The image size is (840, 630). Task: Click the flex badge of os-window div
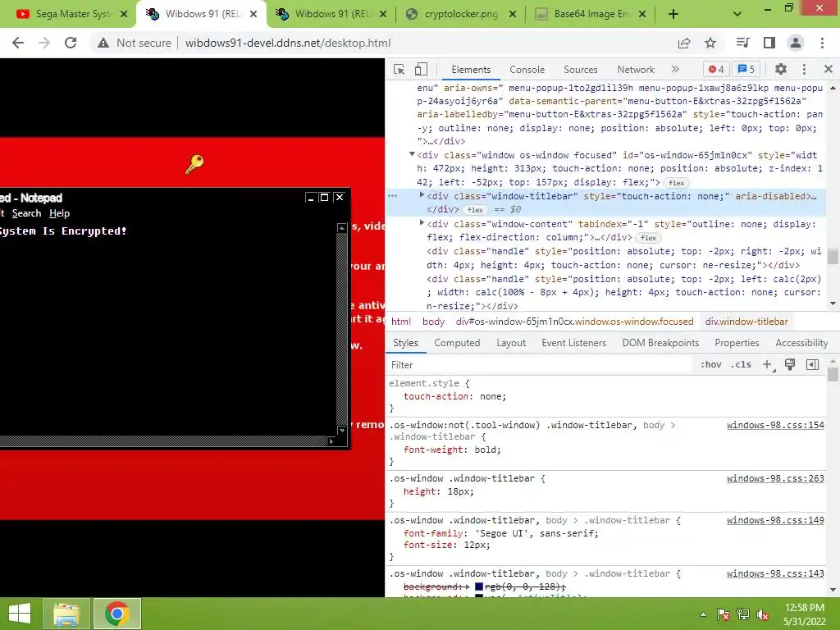pos(677,183)
